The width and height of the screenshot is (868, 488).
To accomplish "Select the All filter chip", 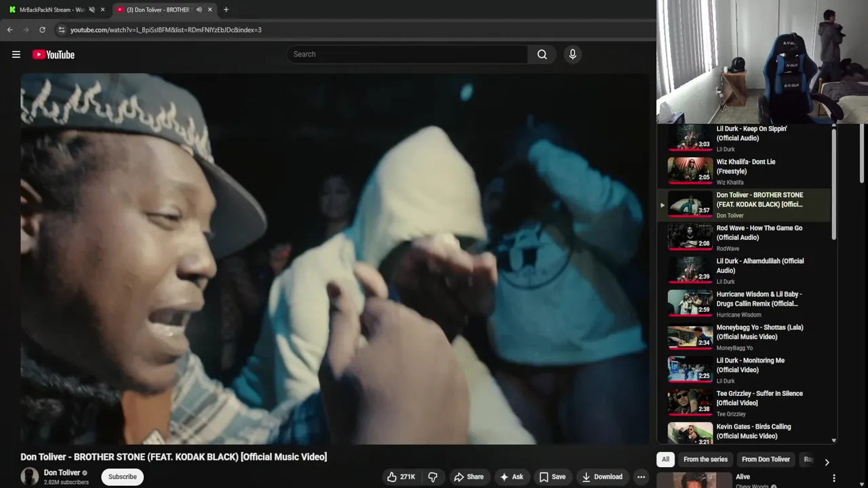I will pyautogui.click(x=665, y=460).
